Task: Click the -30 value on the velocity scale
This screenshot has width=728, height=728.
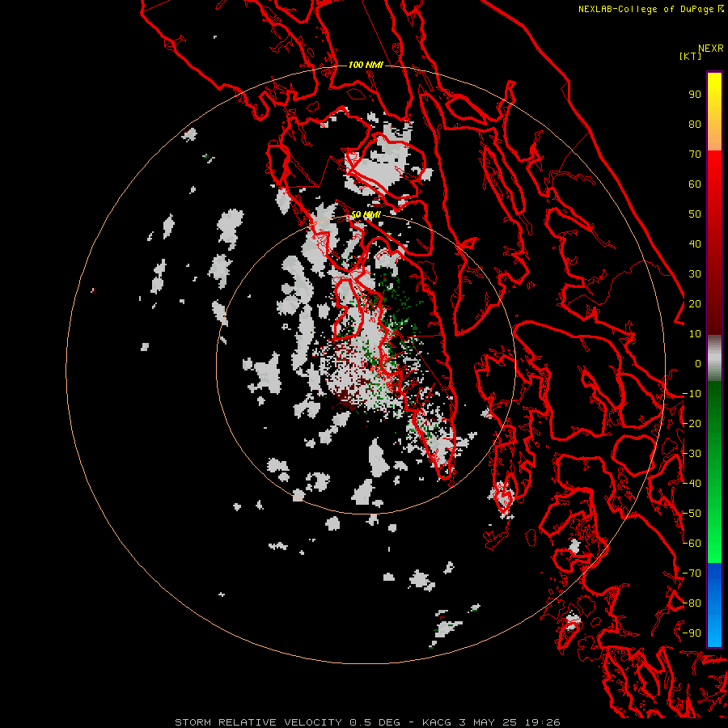Action: click(692, 454)
